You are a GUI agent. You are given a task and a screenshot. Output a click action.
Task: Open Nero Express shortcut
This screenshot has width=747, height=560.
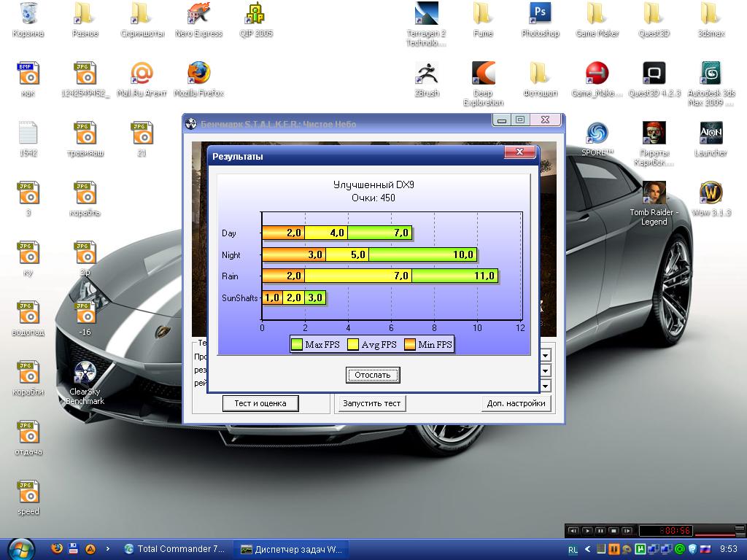pos(198,15)
